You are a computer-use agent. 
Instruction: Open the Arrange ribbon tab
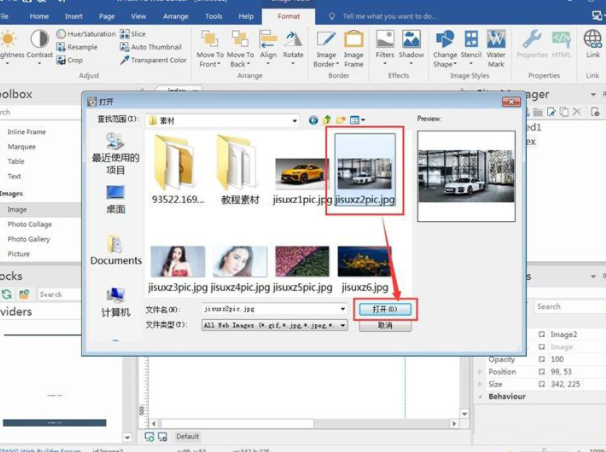(x=175, y=16)
